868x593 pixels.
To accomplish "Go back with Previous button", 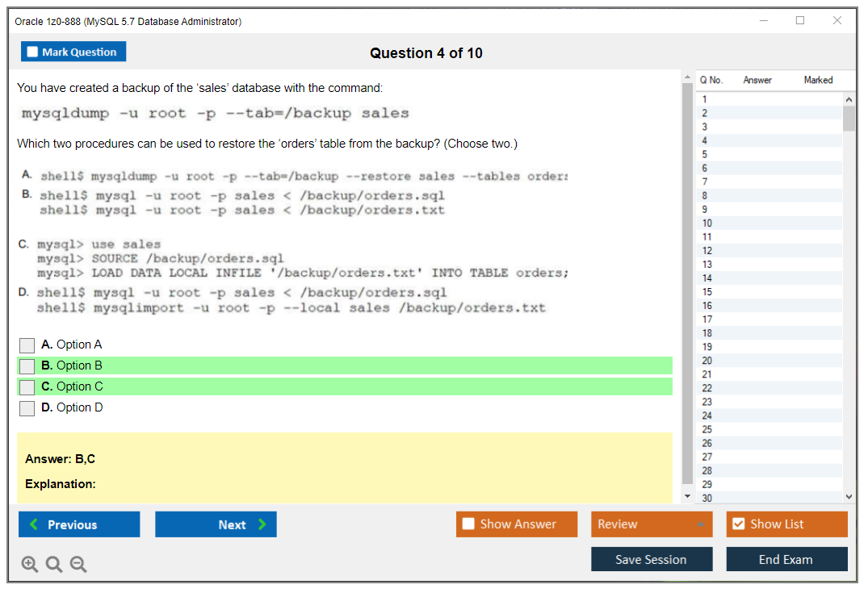I will [x=79, y=524].
